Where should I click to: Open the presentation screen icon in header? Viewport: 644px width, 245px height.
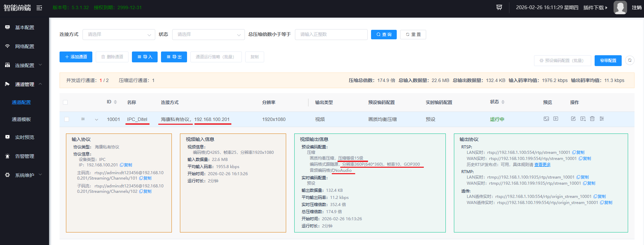pyautogui.click(x=499, y=7)
